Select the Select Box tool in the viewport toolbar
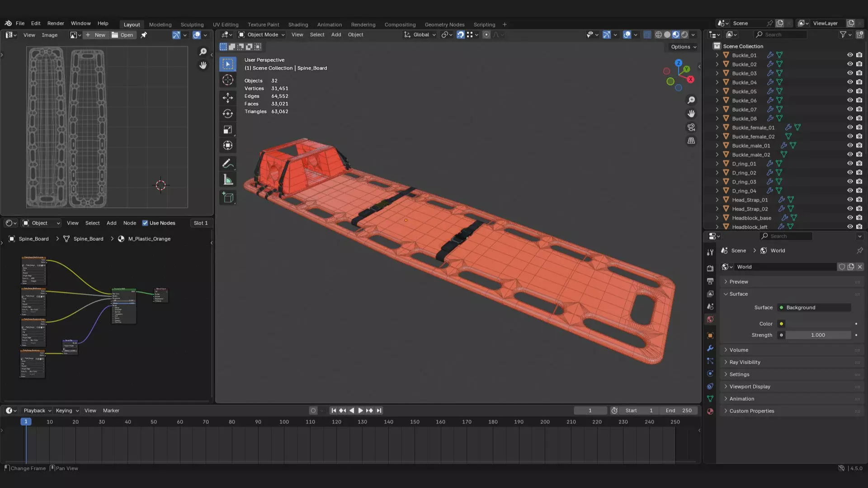This screenshot has width=868, height=488. pos(228,64)
